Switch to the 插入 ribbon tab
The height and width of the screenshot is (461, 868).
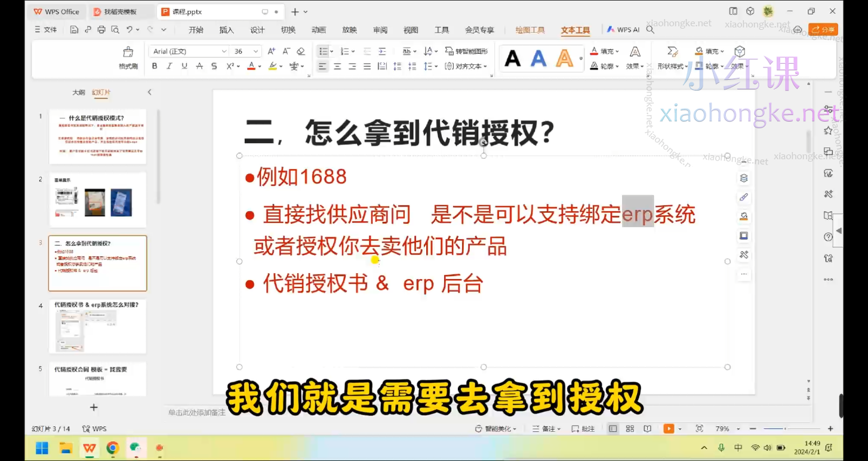226,29
